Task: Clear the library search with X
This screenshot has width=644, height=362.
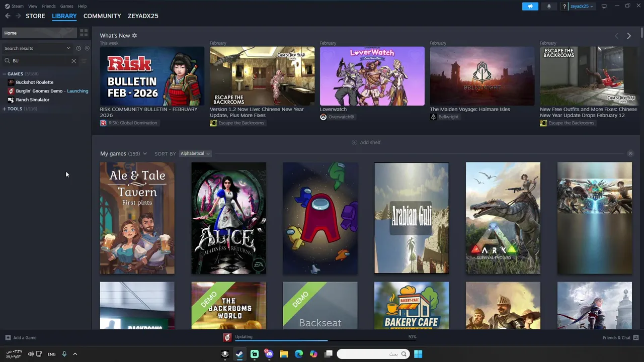Action: click(x=73, y=61)
